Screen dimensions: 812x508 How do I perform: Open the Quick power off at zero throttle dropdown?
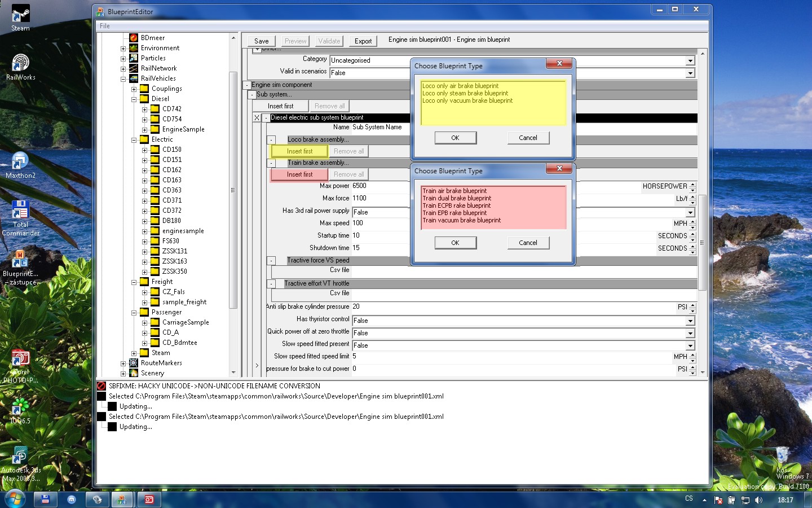[690, 333]
